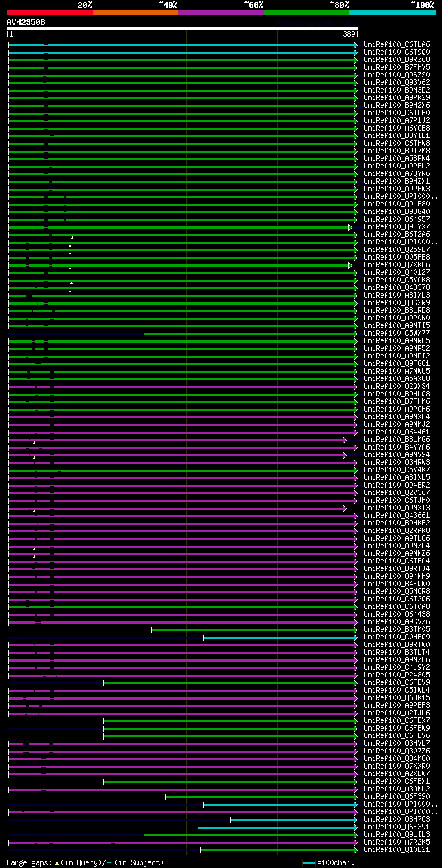442x868 pixels.
Task: Click hit label UniRef100_A9TLC6
Action: 396,538
